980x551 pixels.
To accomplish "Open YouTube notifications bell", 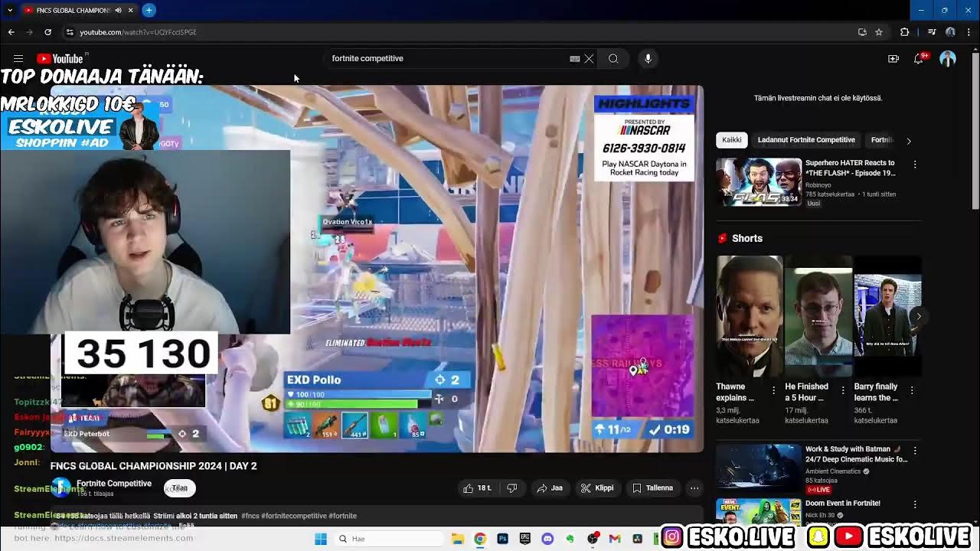I will click(919, 58).
